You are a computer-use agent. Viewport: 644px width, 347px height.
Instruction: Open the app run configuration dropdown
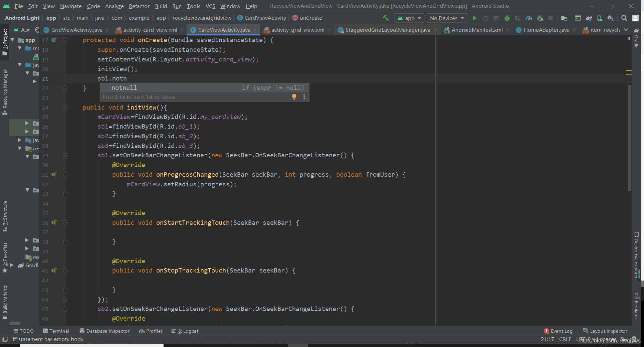[x=409, y=18]
